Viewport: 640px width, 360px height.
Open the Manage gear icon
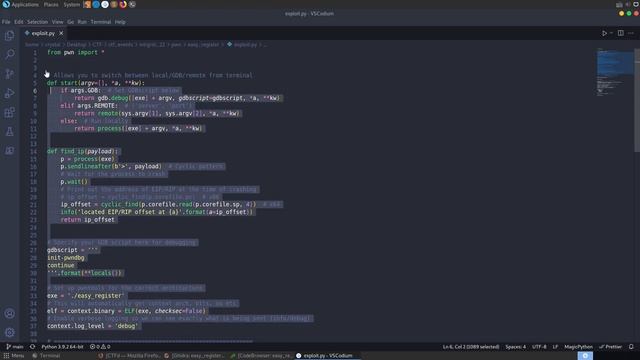9,332
